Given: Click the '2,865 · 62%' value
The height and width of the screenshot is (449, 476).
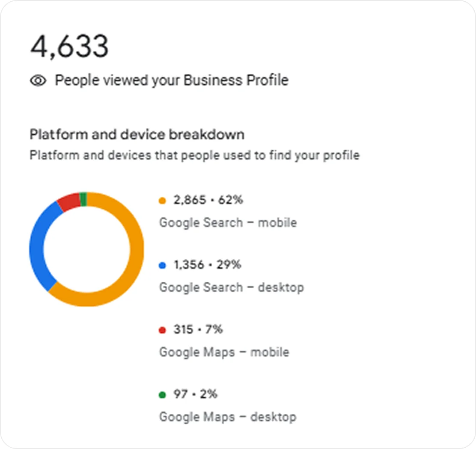Looking at the screenshot, I should coord(208,200).
